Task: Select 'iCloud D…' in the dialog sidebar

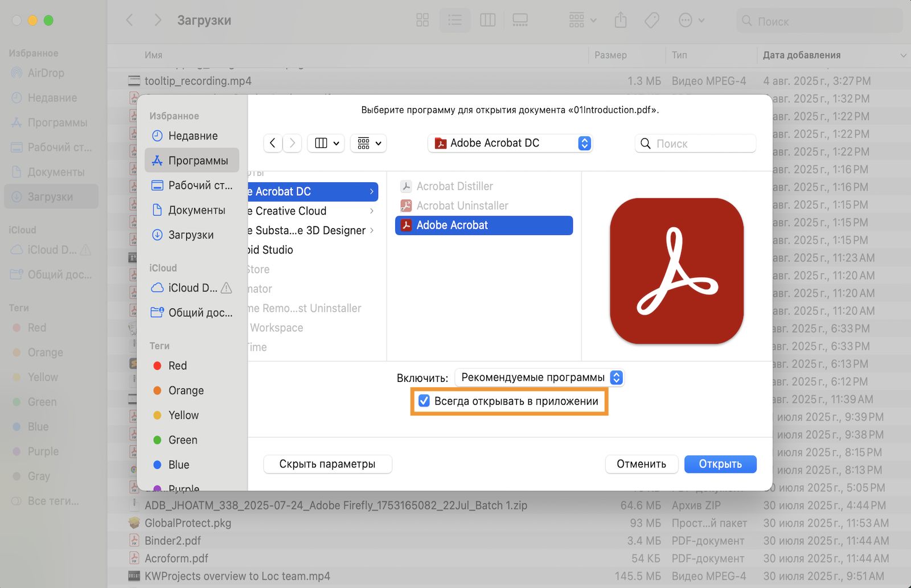Action: 192,288
